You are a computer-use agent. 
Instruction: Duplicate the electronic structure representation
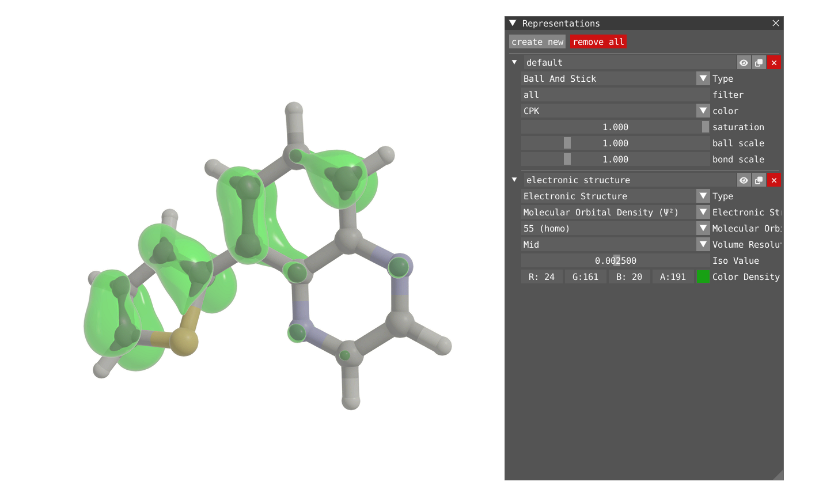(759, 180)
